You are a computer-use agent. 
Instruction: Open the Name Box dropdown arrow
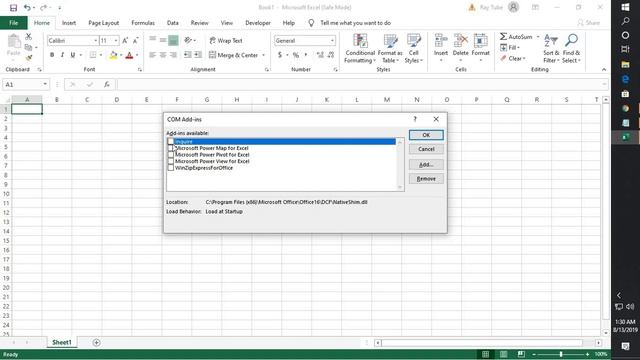(45, 84)
